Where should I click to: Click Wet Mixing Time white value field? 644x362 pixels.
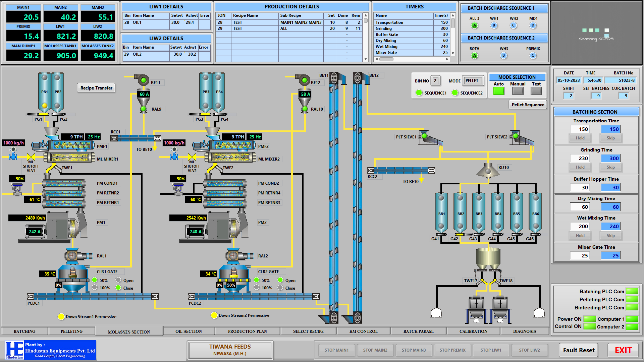coord(580,226)
